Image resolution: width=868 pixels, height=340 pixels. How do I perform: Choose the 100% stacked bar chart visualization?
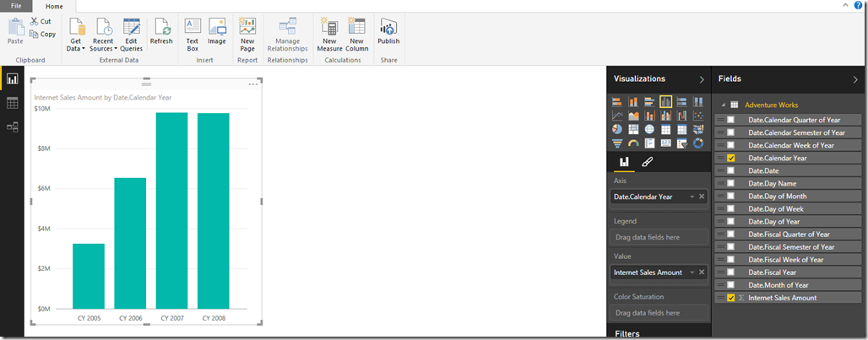[x=682, y=102]
